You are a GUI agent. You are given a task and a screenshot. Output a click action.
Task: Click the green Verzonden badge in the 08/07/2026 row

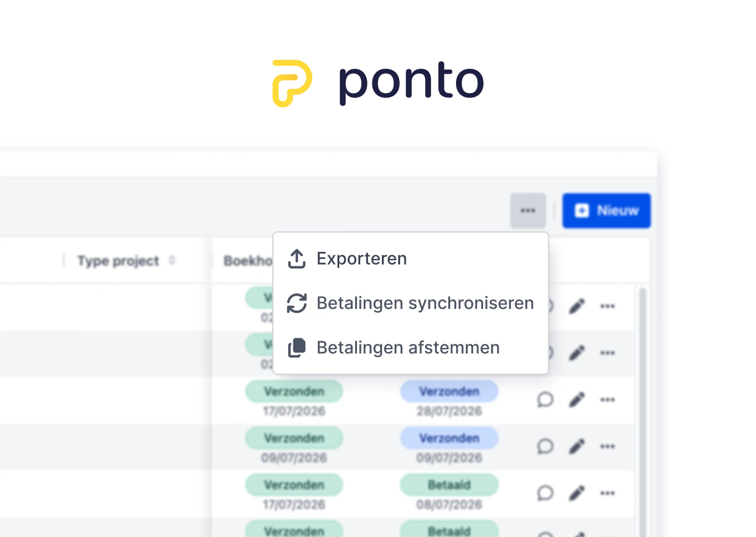pyautogui.click(x=294, y=485)
